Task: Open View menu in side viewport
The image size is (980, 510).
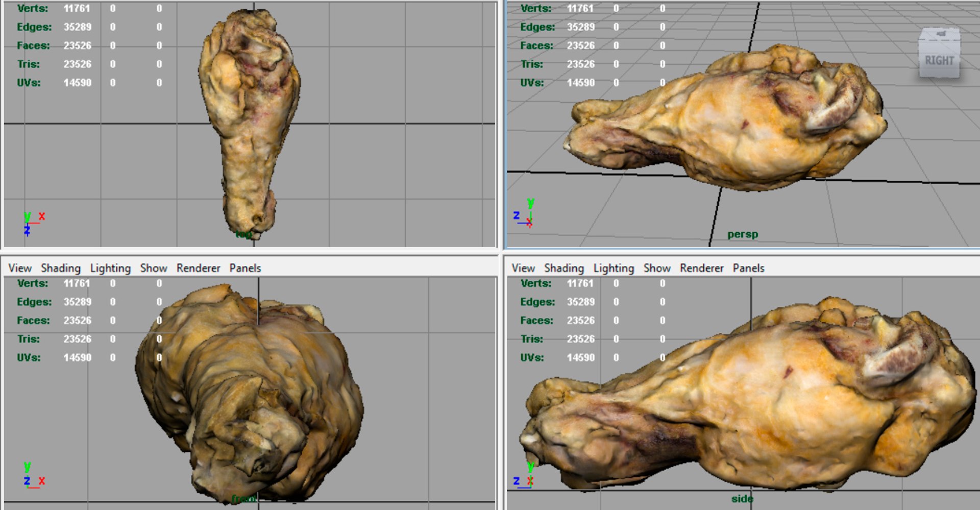Action: click(x=523, y=268)
